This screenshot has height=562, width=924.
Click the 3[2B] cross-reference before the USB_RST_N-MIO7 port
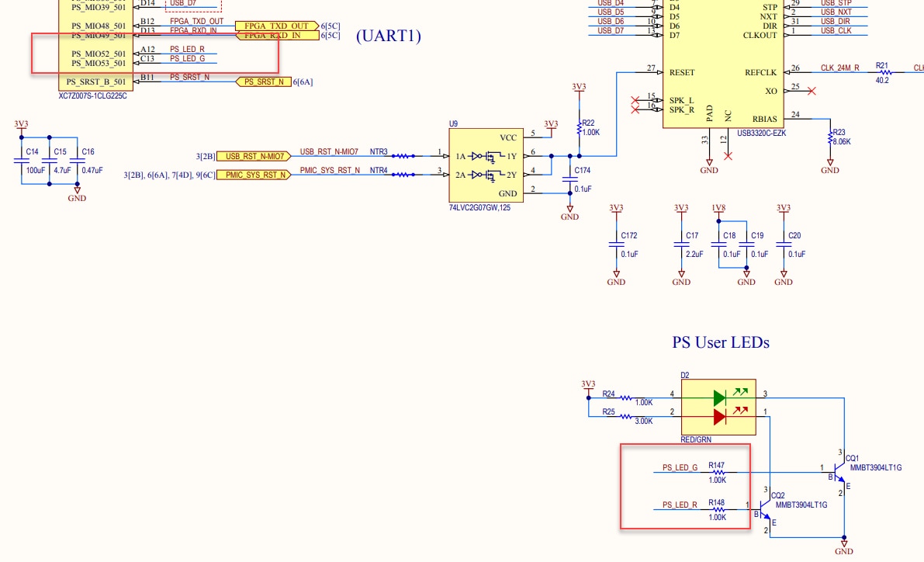(206, 156)
